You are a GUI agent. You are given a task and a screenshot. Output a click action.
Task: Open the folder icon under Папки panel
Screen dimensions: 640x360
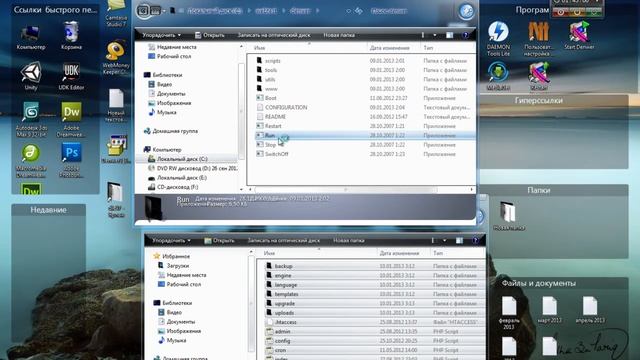[x=509, y=216]
